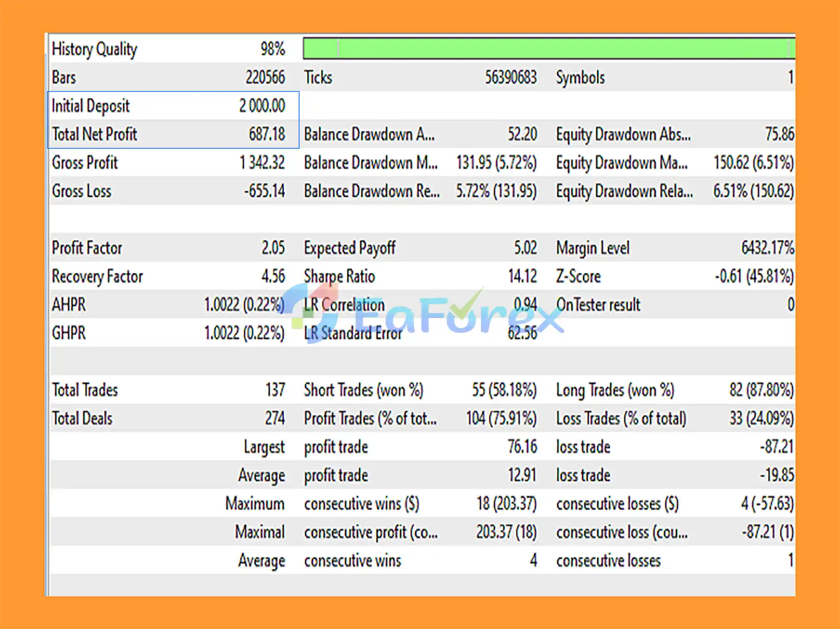
Task: Click the Total Deals label
Action: click(x=83, y=419)
